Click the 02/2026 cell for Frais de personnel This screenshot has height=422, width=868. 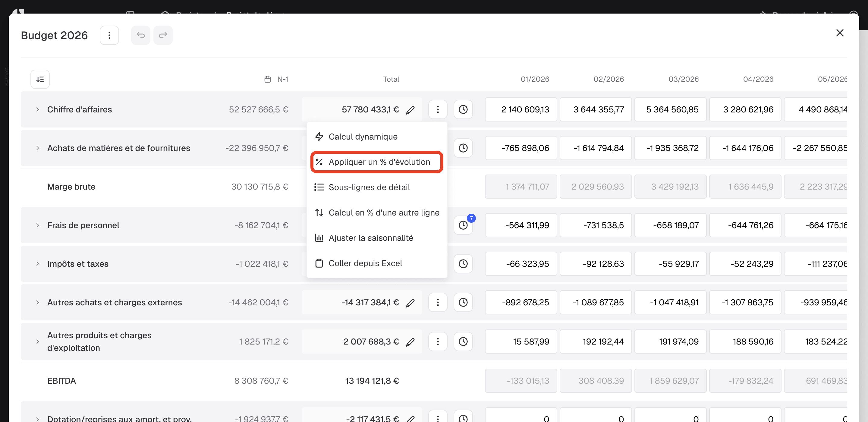tap(596, 225)
